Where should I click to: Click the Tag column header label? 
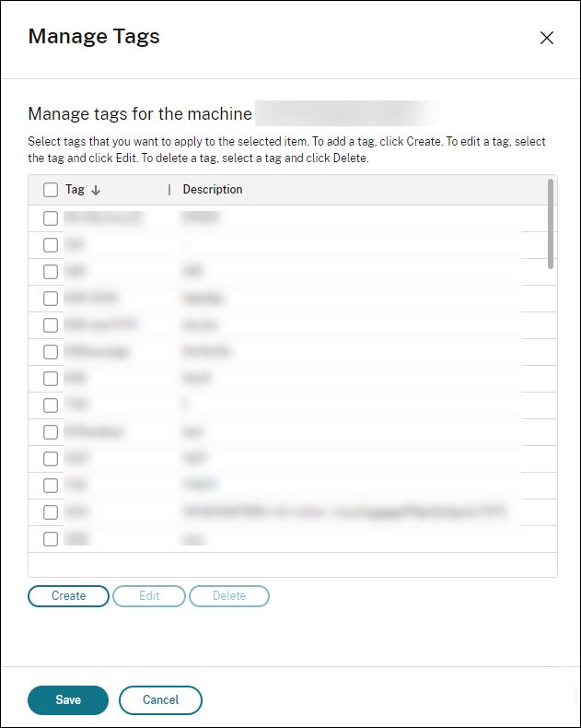75,190
